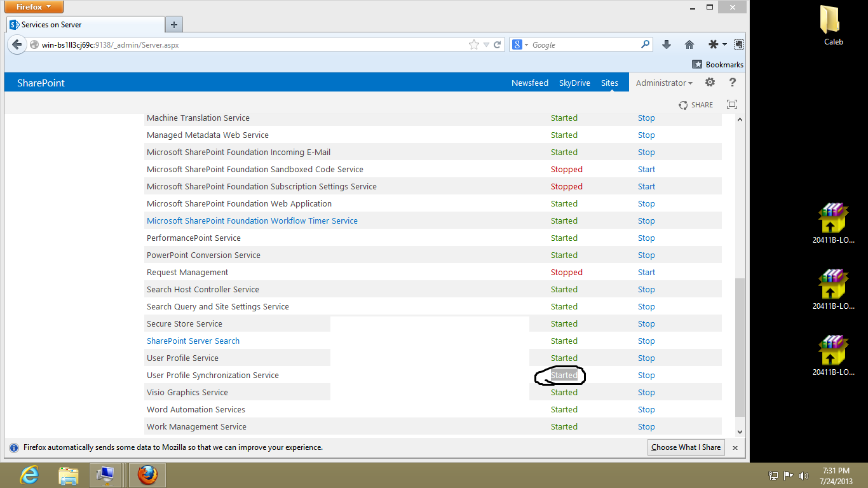The width and height of the screenshot is (868, 488).
Task: Open the Newsfeed link in SharePoint bar
Action: click(530, 83)
